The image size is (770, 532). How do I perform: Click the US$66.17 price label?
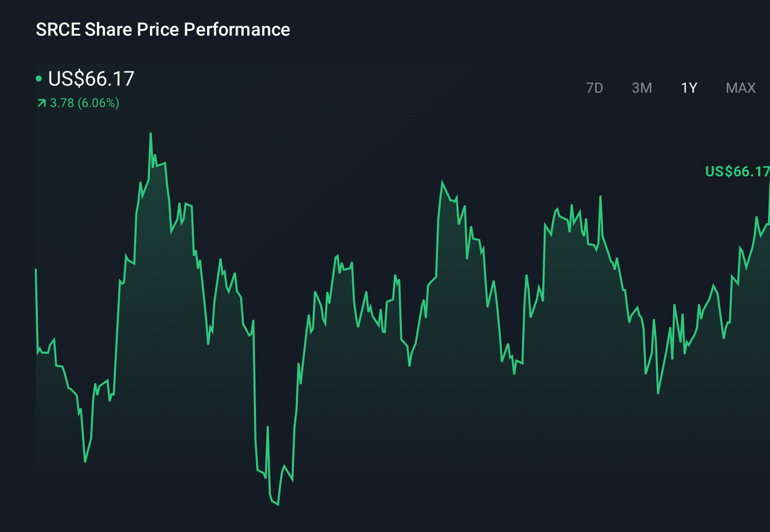[91, 79]
